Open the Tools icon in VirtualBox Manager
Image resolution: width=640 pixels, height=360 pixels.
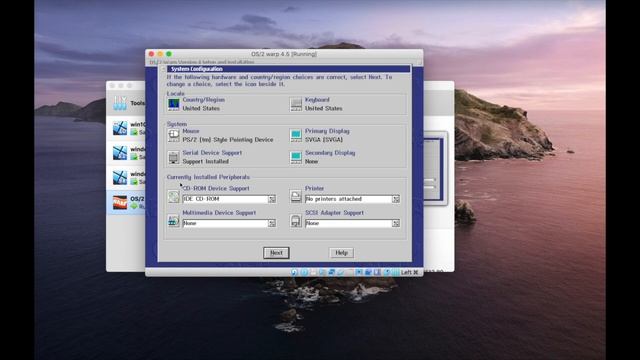120,103
